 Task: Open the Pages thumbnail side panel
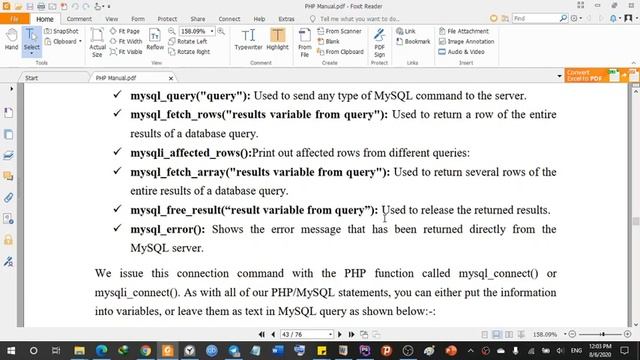click(x=8, y=134)
